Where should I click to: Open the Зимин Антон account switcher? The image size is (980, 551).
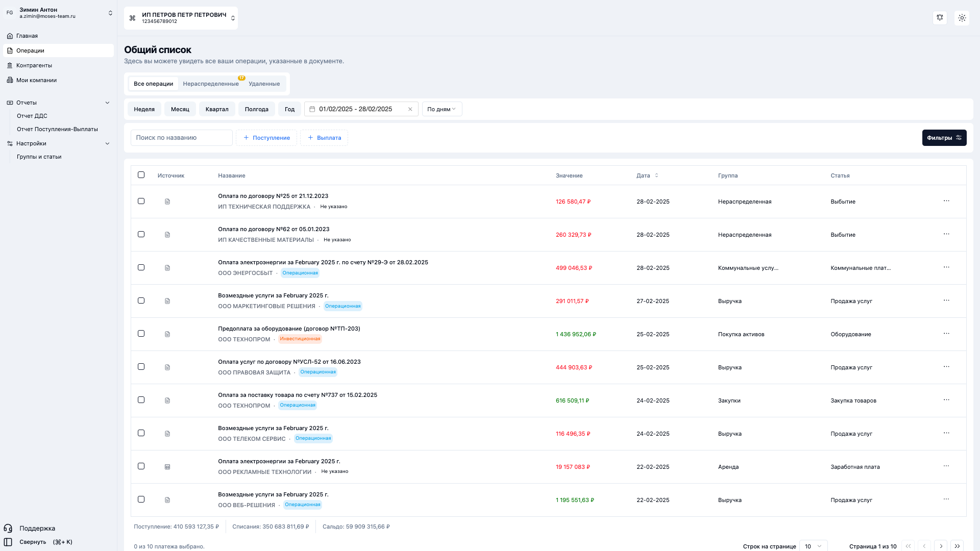(59, 13)
